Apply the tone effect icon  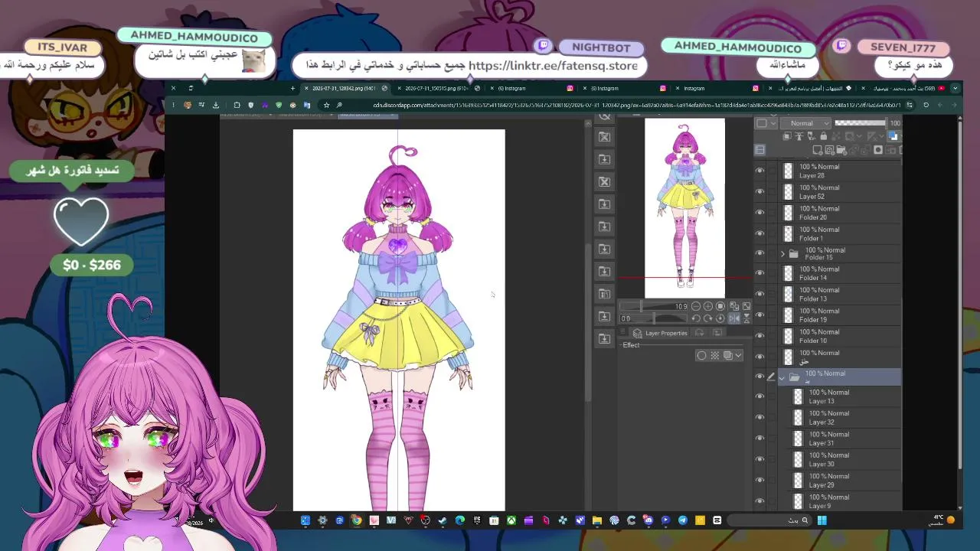pos(714,355)
